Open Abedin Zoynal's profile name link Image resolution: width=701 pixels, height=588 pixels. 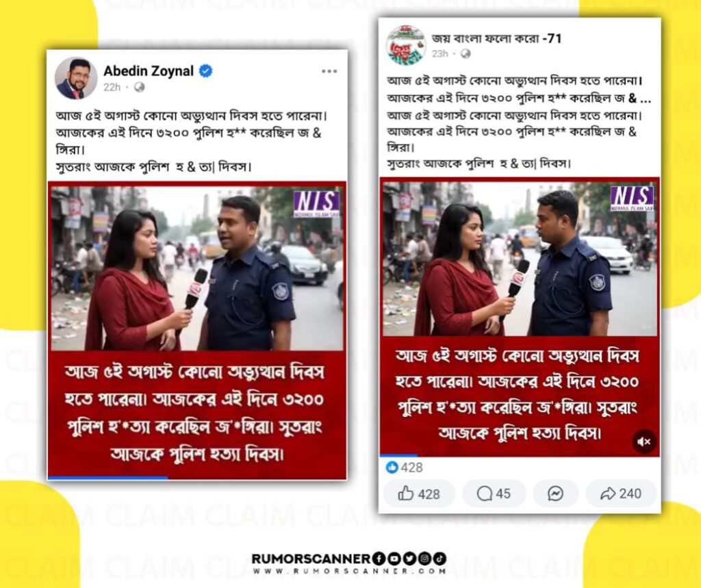coord(149,71)
